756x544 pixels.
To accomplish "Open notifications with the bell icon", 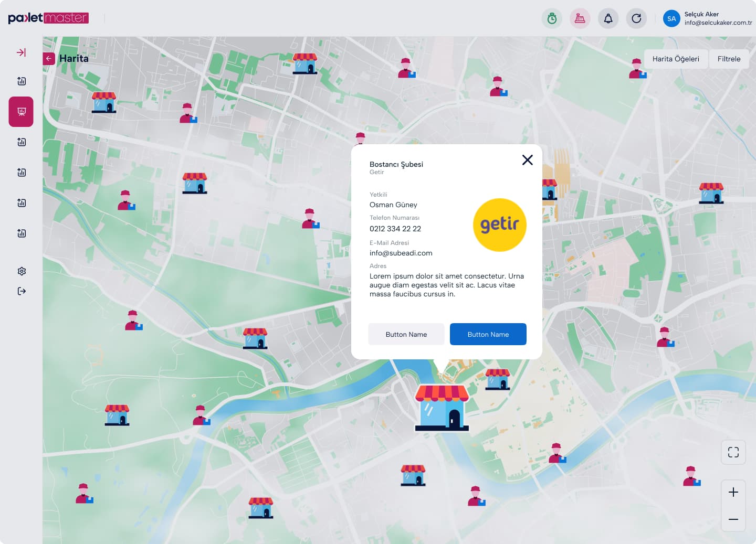I will coord(608,18).
